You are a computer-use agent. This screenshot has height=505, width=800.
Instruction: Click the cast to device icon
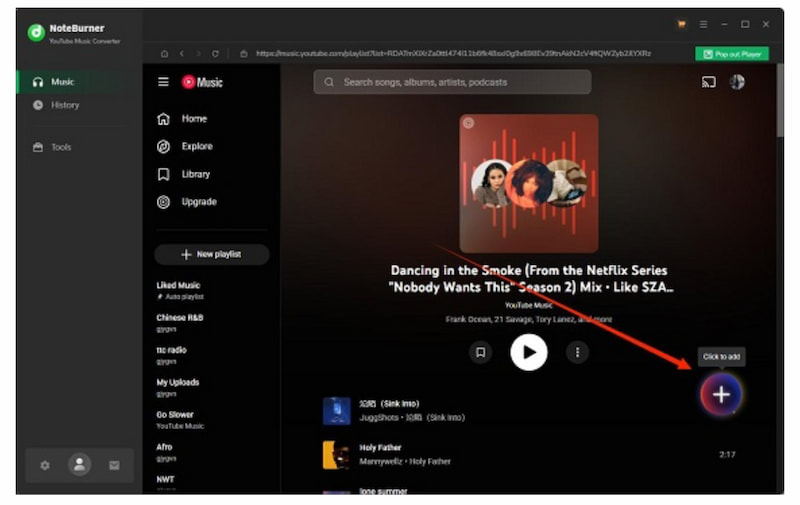click(x=709, y=82)
